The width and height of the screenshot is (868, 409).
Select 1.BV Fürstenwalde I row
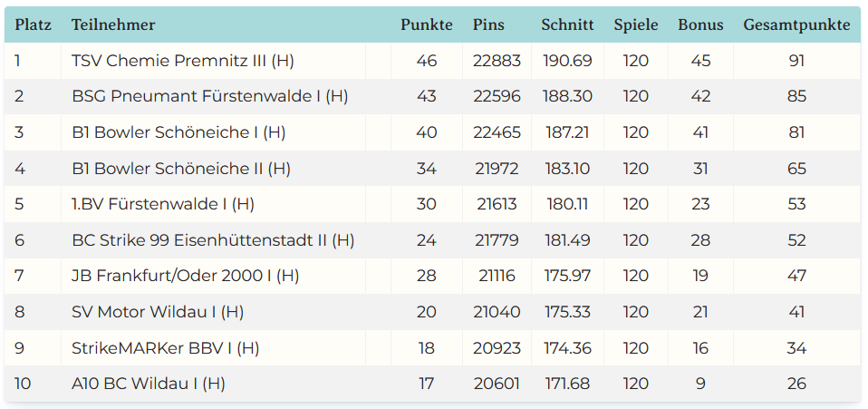pos(163,204)
